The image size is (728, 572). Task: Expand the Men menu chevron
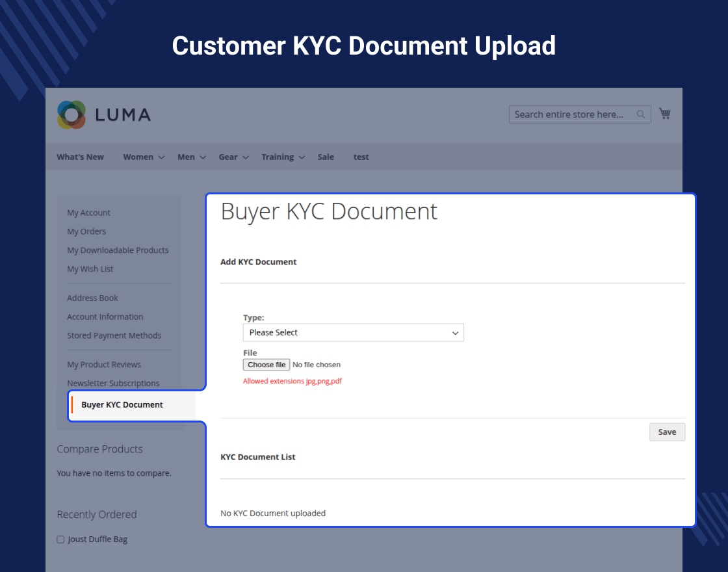(203, 157)
